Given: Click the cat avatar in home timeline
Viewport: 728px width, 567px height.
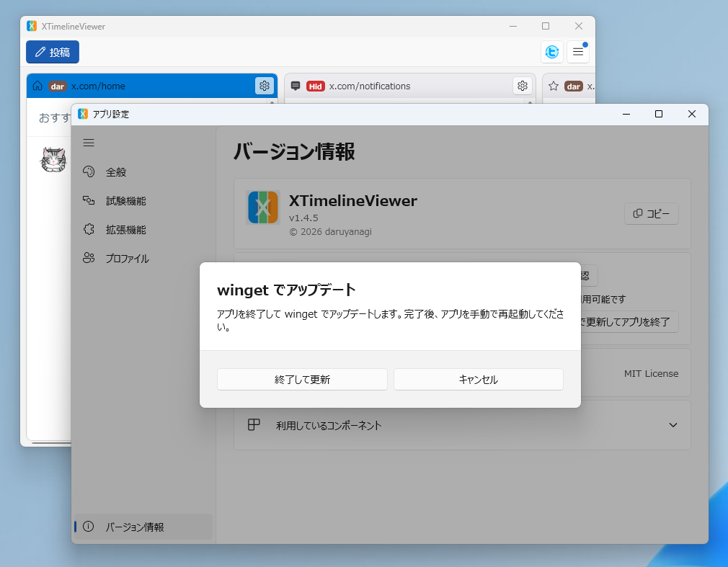Looking at the screenshot, I should tap(53, 160).
